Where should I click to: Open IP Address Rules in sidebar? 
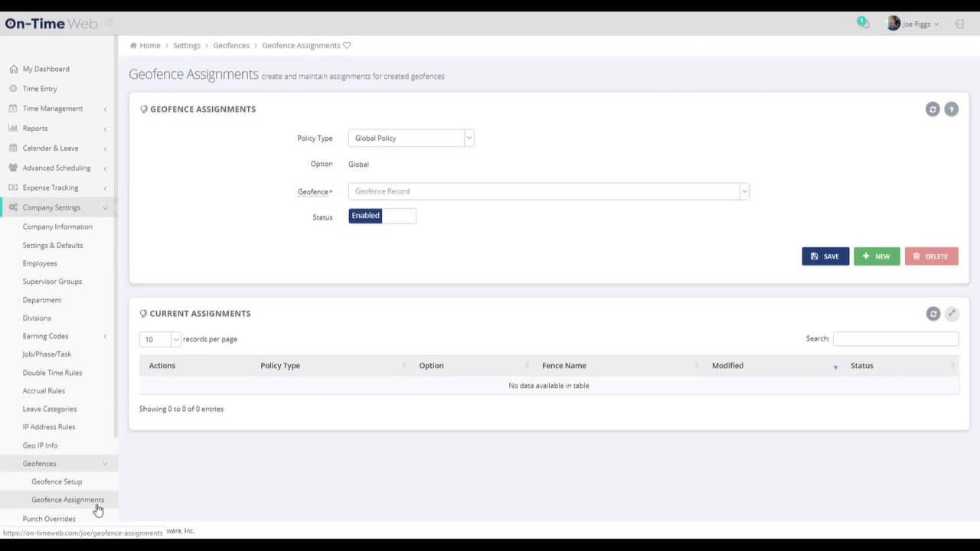click(x=49, y=427)
